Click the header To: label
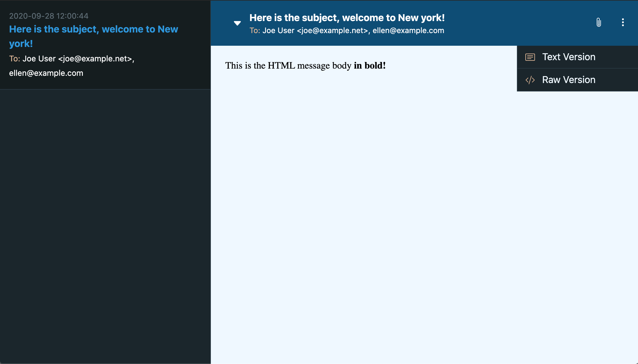This screenshot has width=638, height=364. pos(255,31)
